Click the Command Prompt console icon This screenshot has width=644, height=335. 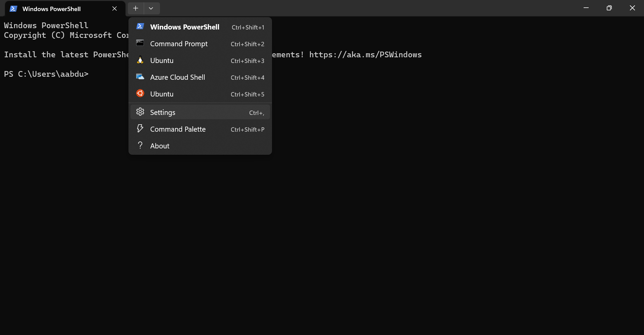coord(140,43)
